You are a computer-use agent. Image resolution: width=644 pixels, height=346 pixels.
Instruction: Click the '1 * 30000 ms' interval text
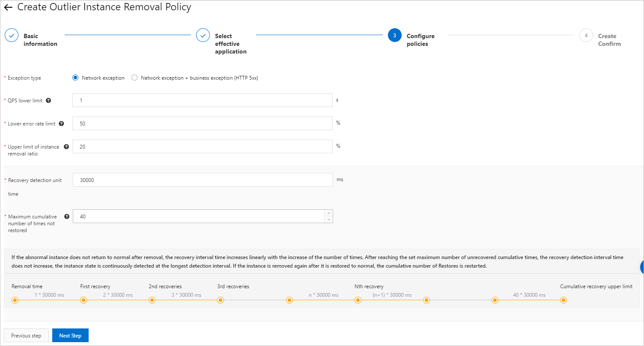pos(49,295)
